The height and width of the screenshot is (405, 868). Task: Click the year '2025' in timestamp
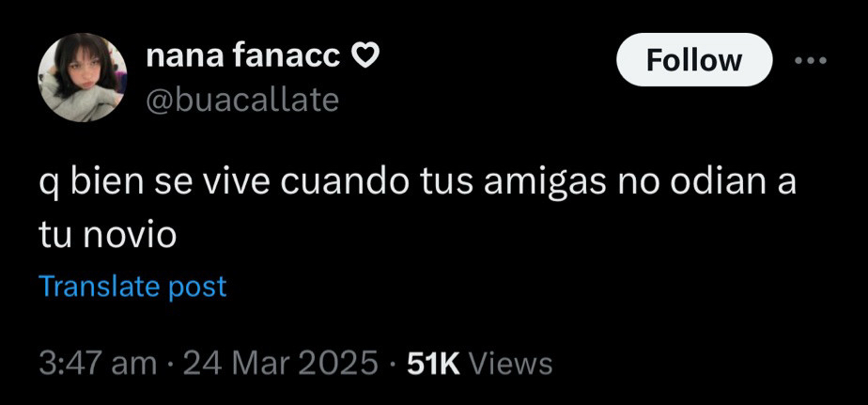(x=336, y=364)
